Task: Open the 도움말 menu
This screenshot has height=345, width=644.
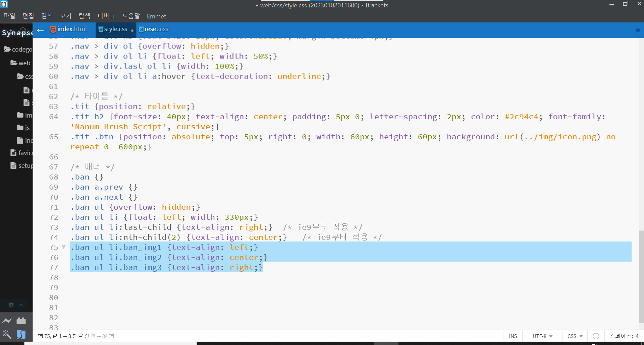Action: (x=131, y=16)
